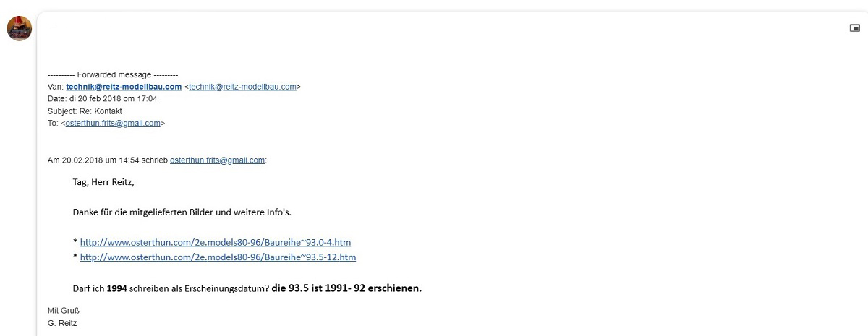Click the 'Van:' label in the header
This screenshot has width=868, height=336.
[x=55, y=87]
